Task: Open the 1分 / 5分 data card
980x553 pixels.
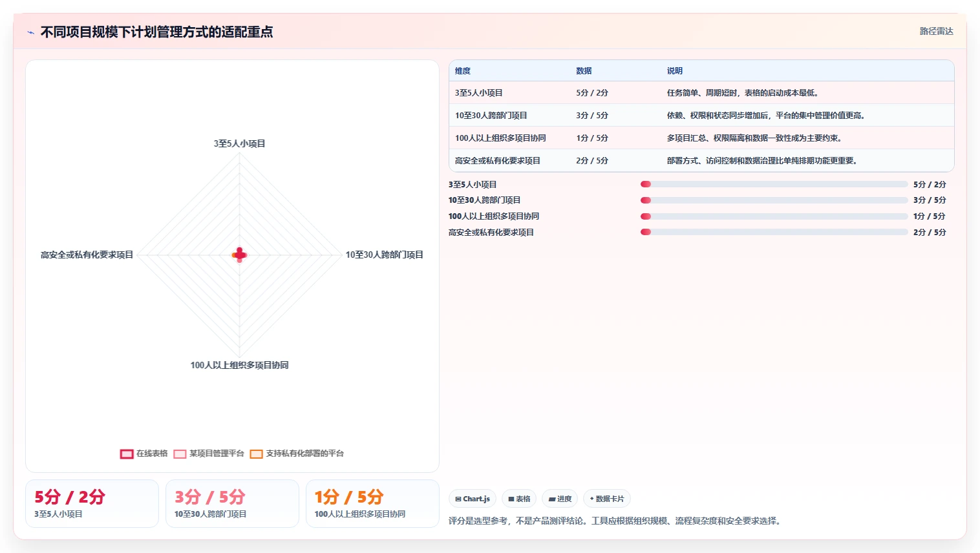Action: tap(372, 503)
